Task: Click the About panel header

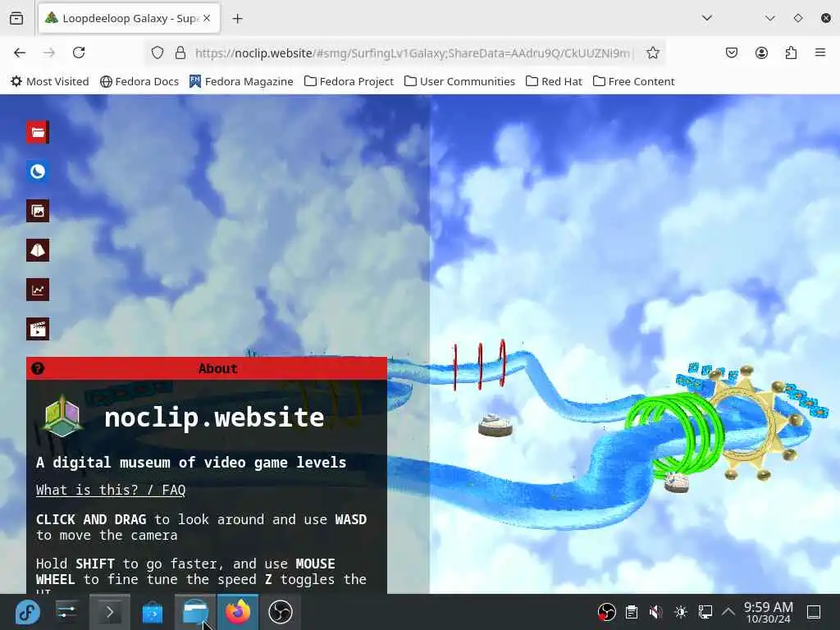Action: point(207,368)
